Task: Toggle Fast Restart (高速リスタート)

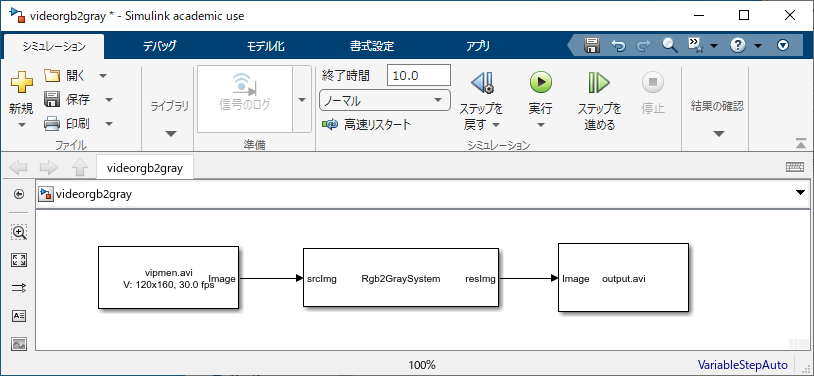Action: (367, 125)
